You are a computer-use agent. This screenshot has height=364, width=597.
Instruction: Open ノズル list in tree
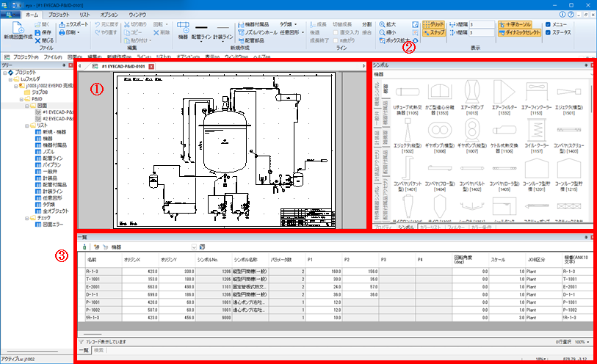click(x=48, y=152)
